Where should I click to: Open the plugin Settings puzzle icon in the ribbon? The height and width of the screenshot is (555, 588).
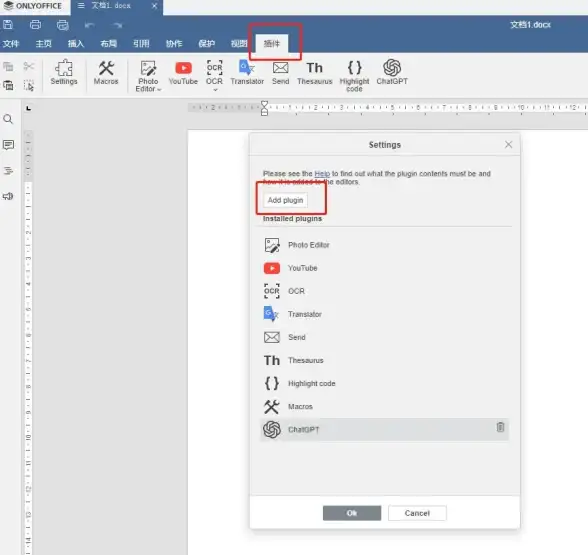coord(64,73)
